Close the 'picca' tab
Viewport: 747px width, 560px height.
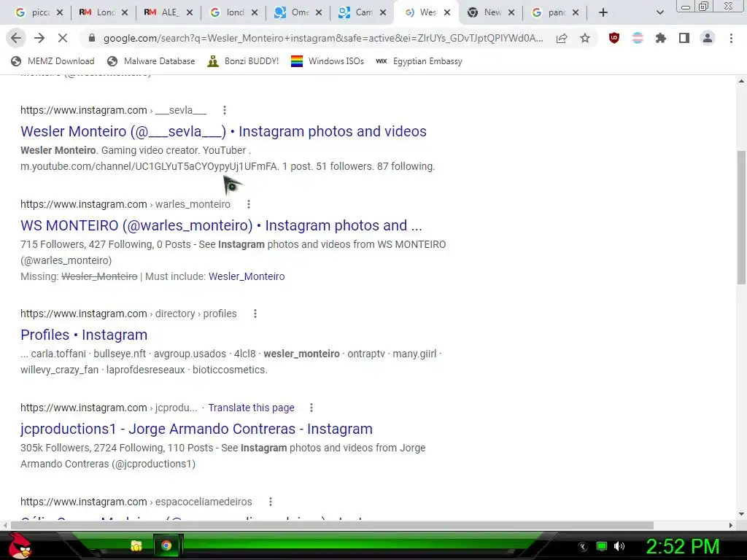pos(60,13)
